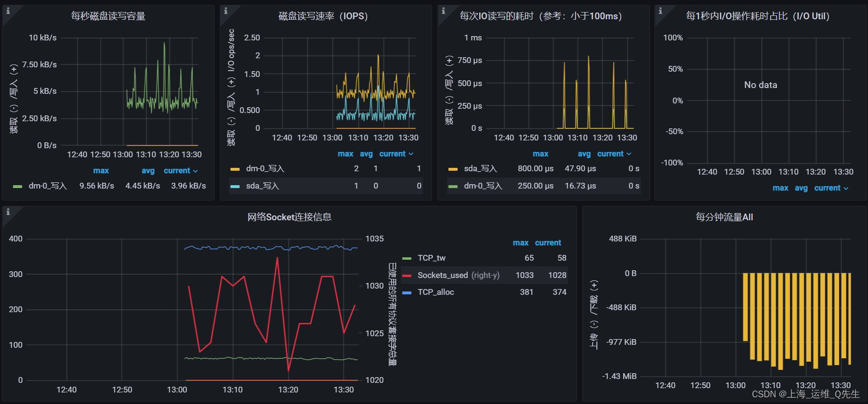This screenshot has height=404, width=868.
Task: Click the Sockets_used current value 1028
Action: point(557,275)
